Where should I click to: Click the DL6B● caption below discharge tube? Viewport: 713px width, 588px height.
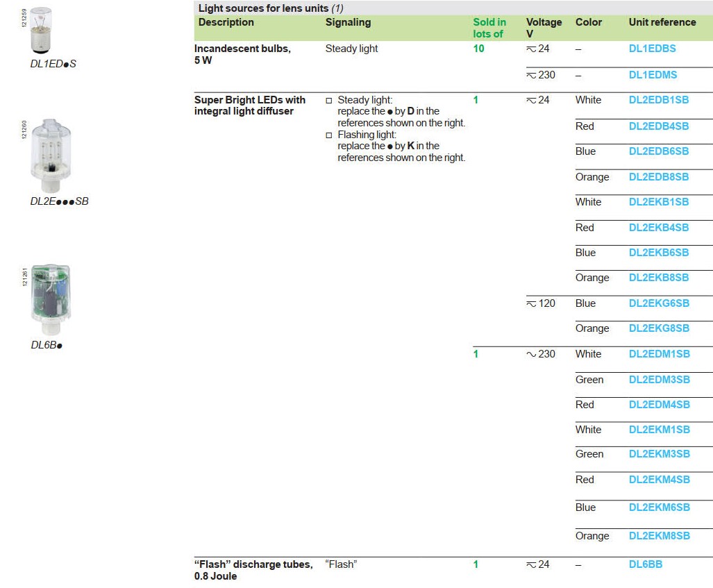pyautogui.click(x=47, y=345)
